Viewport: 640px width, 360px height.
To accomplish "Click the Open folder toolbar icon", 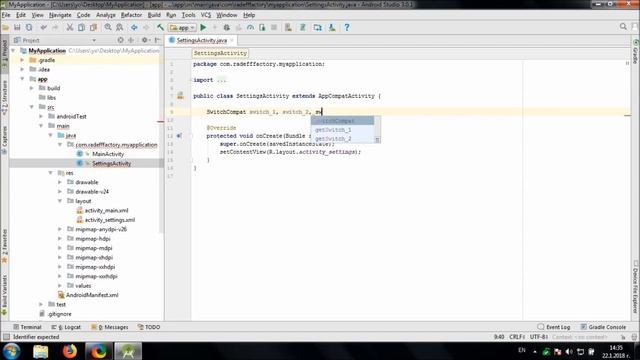I will [x=6, y=27].
